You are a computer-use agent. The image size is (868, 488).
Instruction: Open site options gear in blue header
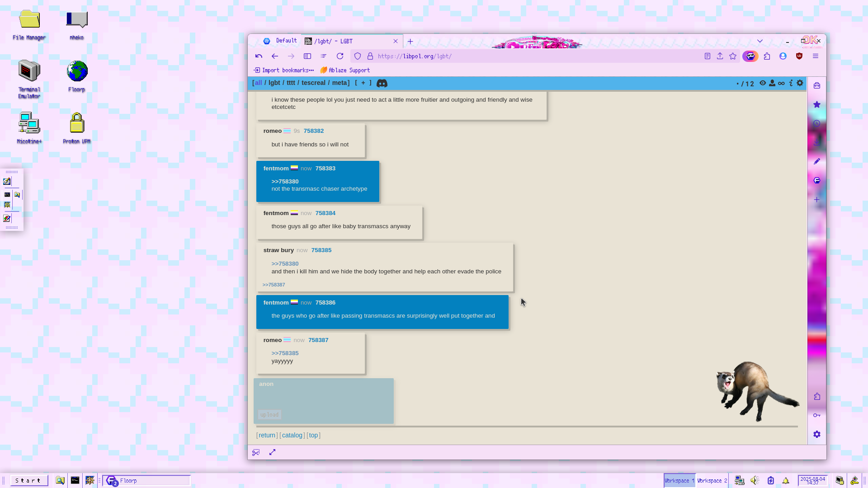coord(800,83)
